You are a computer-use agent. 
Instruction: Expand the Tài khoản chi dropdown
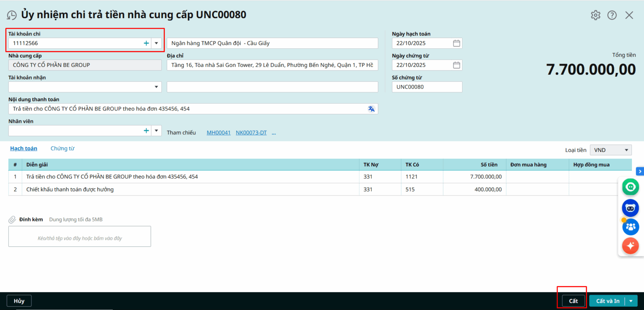click(x=157, y=43)
